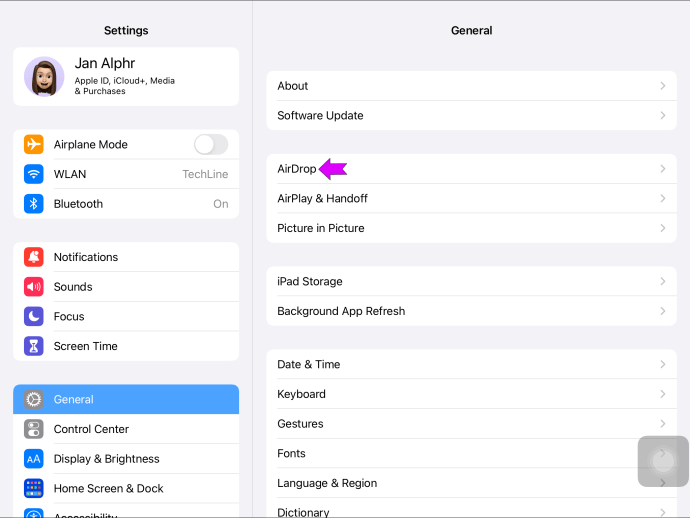690x518 pixels.
Task: Tap the Control Center icon
Action: 34,429
